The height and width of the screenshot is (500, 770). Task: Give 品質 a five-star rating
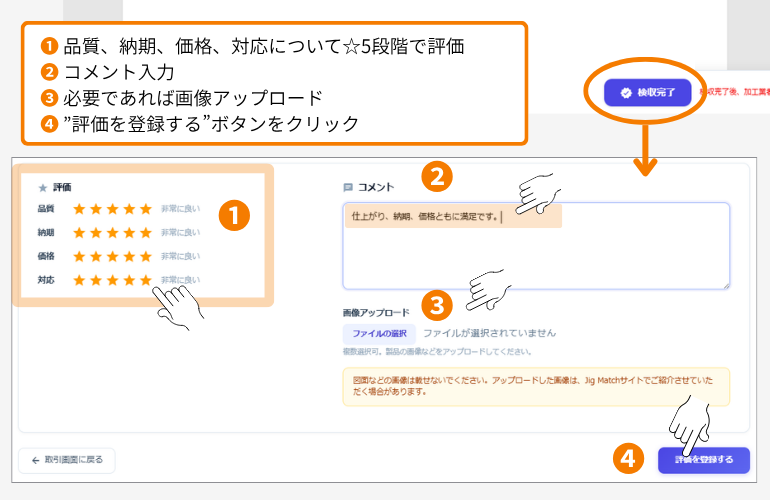[x=146, y=209]
